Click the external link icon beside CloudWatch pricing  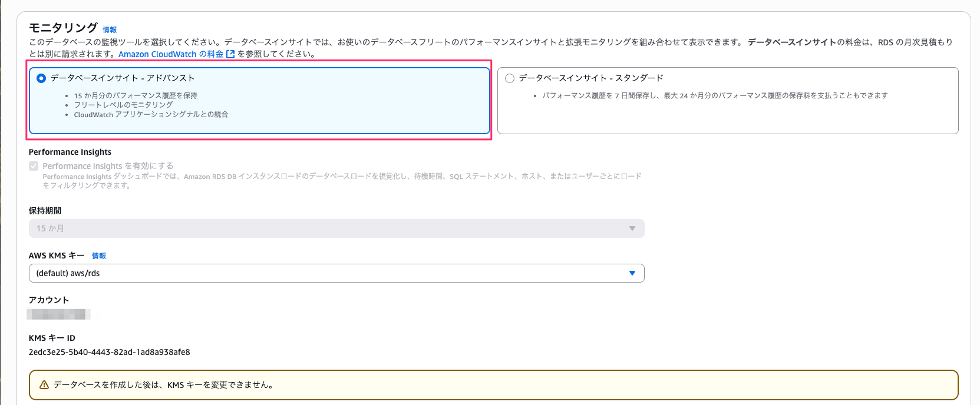pyautogui.click(x=230, y=54)
